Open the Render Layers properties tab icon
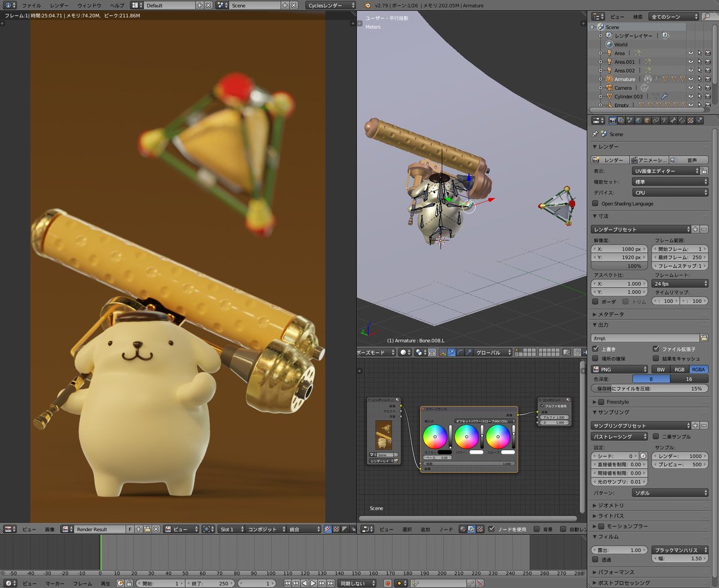 621,120
